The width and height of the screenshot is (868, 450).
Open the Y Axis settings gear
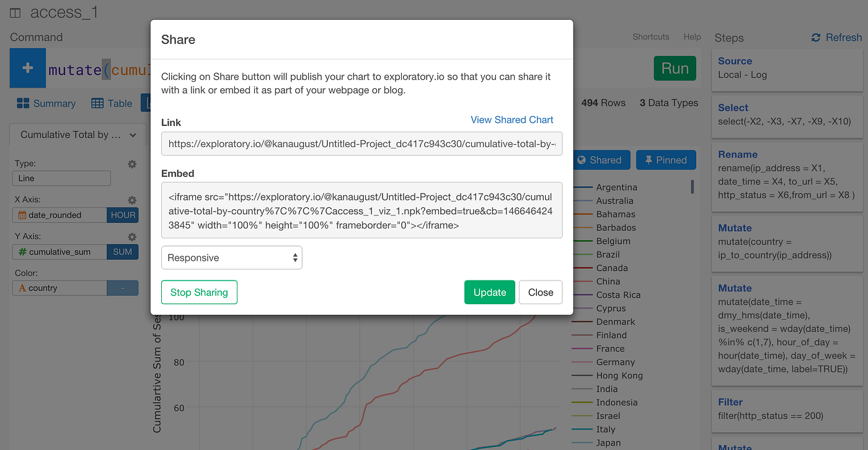point(131,236)
